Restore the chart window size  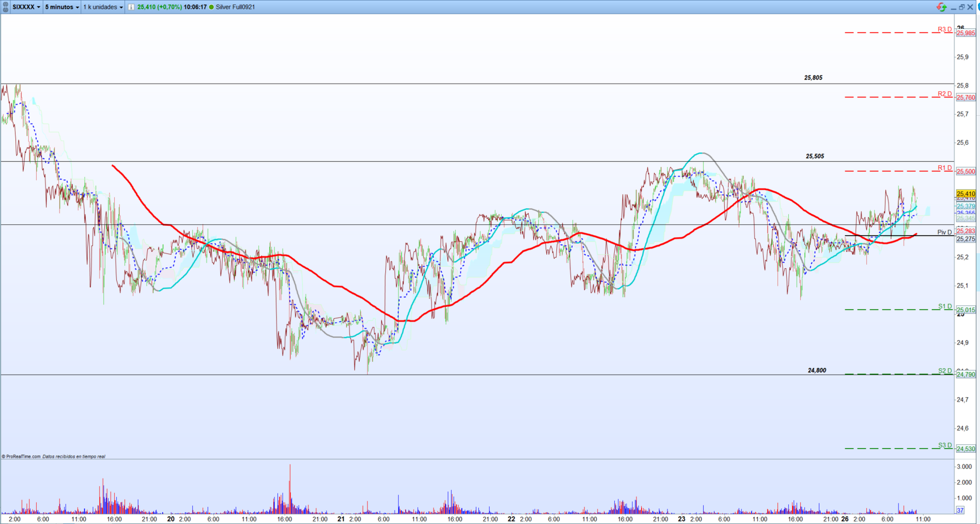tap(962, 7)
